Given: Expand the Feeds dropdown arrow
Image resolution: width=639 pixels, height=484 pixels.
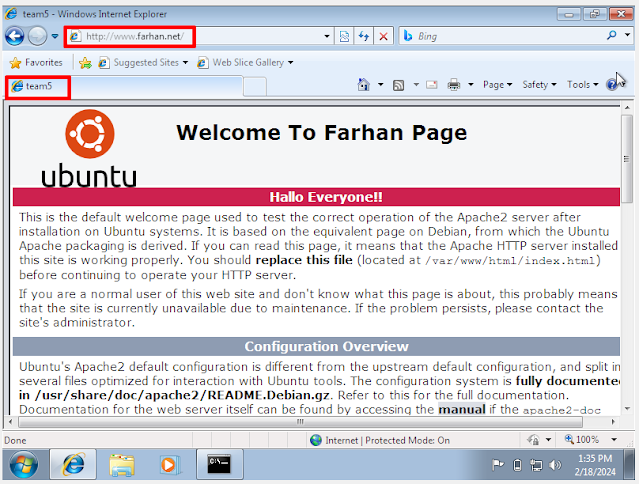Looking at the screenshot, I should point(416,85).
